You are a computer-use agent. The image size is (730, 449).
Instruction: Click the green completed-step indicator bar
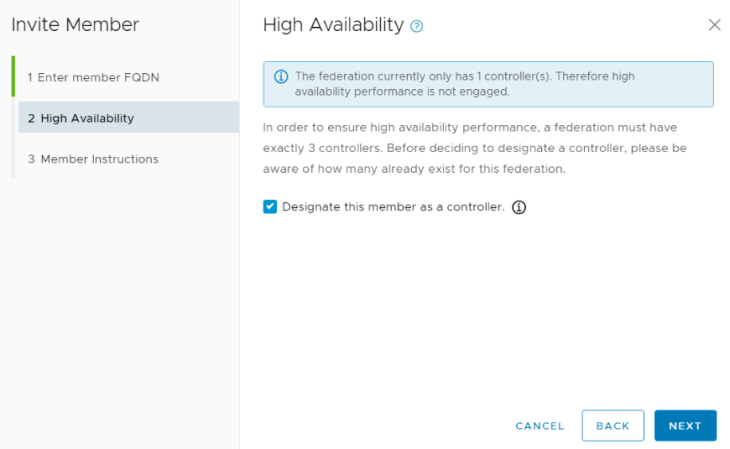pyautogui.click(x=13, y=76)
